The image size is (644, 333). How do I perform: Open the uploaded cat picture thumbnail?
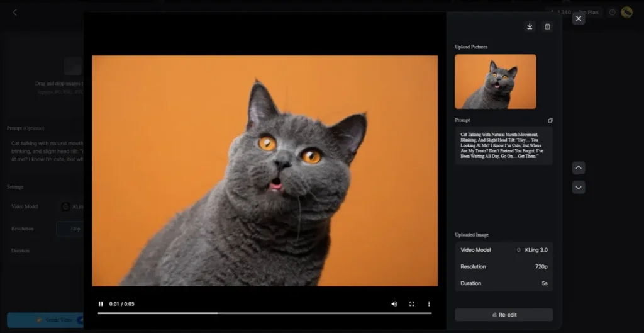click(496, 81)
